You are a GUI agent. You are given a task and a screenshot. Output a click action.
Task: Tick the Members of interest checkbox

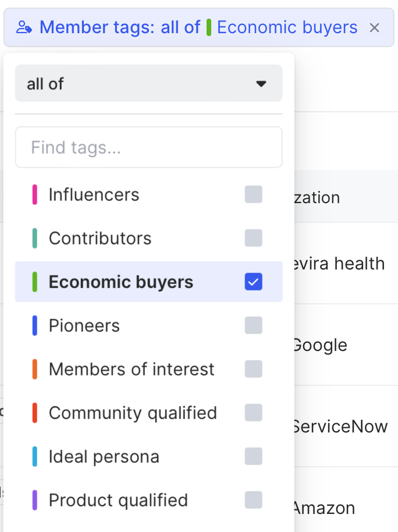254,369
